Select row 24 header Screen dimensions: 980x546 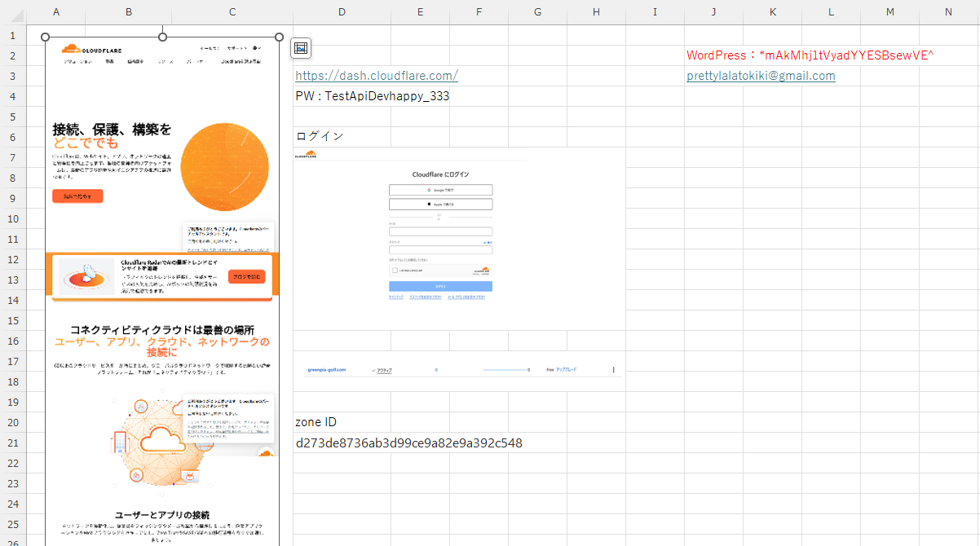point(12,504)
